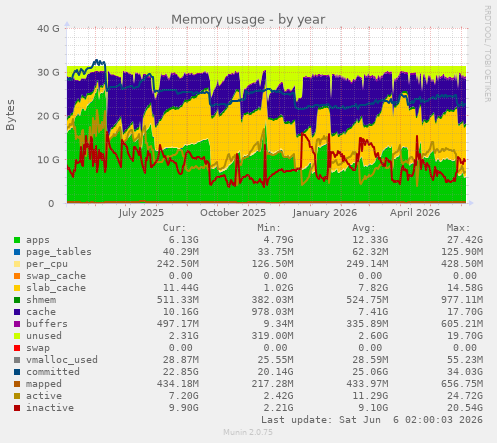Click the 'buffers' legend label
Screen dimensions: 497x443
coord(47,324)
